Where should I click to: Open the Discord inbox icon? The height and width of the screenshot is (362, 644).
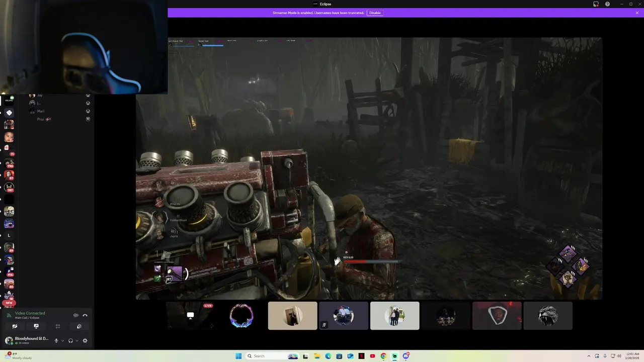[596, 4]
